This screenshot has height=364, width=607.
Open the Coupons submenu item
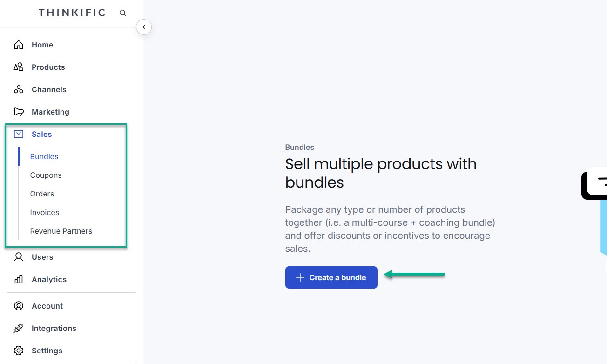coord(46,175)
